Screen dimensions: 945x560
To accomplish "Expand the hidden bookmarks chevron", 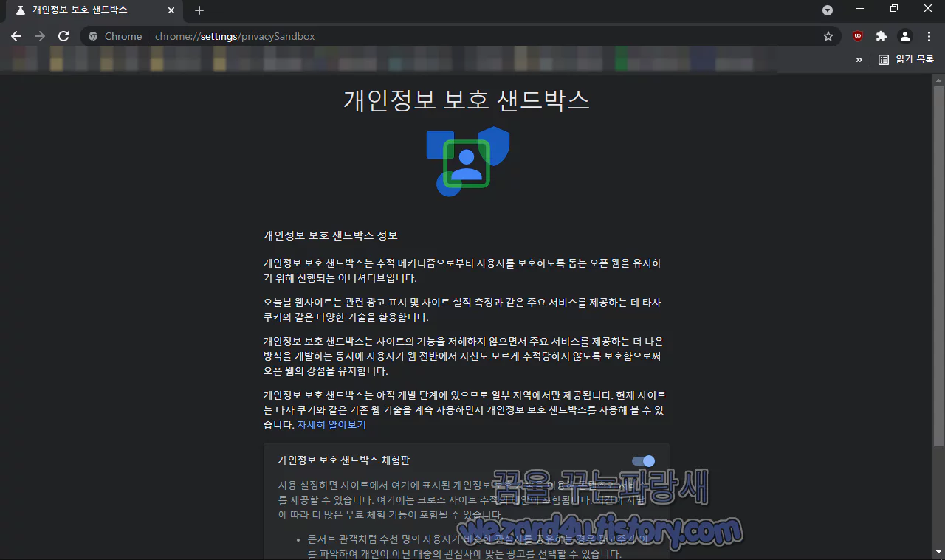I will [859, 60].
